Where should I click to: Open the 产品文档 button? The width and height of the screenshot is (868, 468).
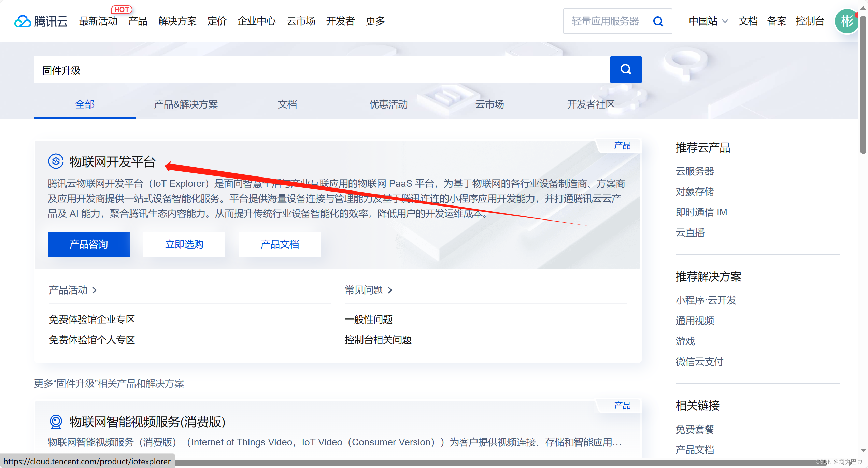(x=280, y=244)
